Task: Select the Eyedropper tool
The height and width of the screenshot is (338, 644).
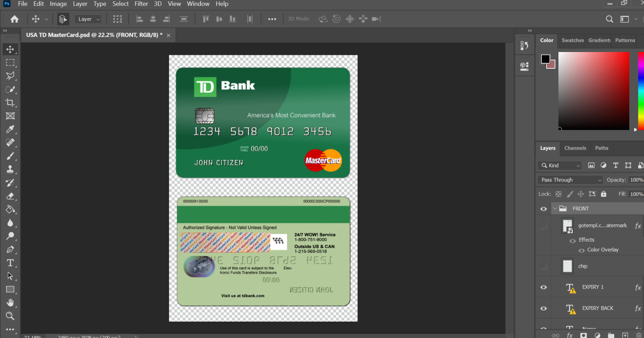Action: coord(10,129)
